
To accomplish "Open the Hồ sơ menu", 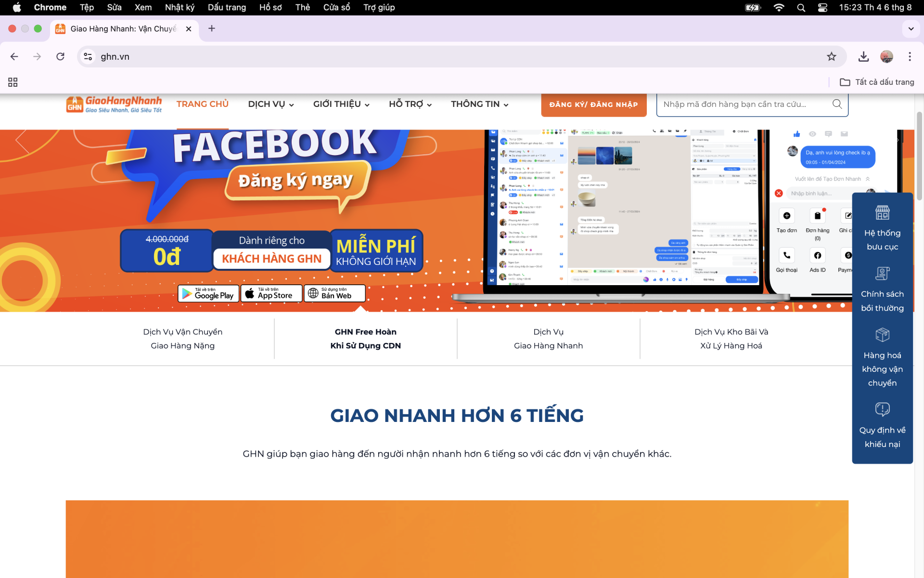I will [x=270, y=7].
